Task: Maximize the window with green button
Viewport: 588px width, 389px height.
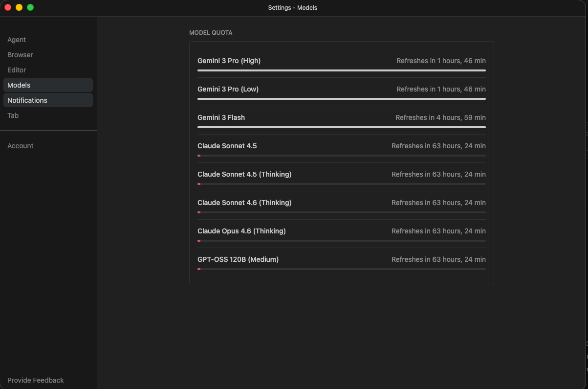Action: click(x=30, y=7)
